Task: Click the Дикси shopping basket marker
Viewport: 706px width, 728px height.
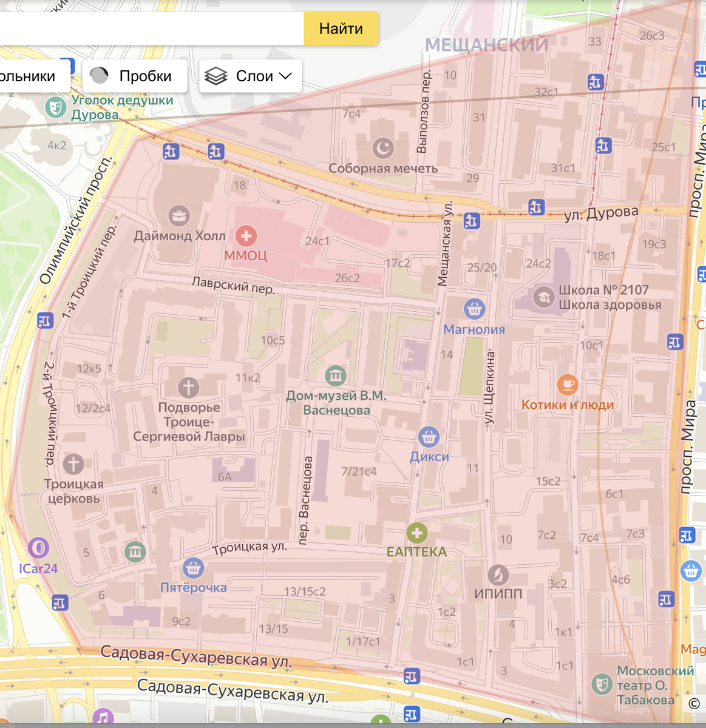Action: pos(429,436)
